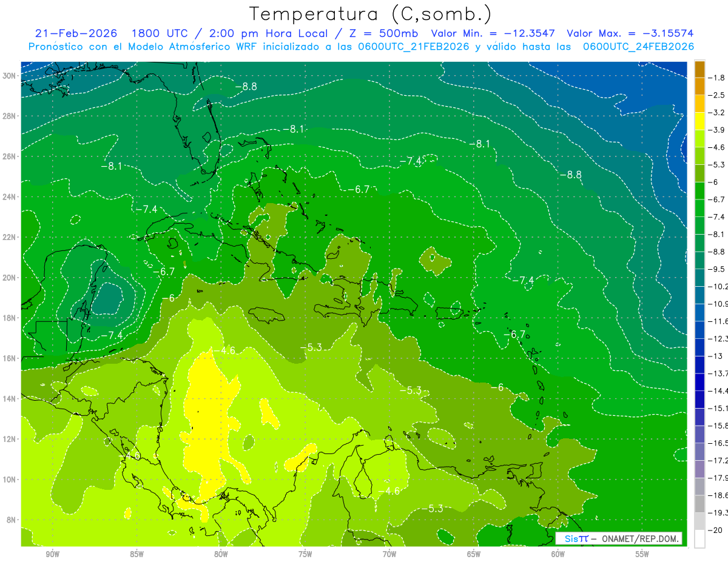Click the colorbar label "-15.1"
Image resolution: width=728 pixels, height=562 pixels.
718,408
